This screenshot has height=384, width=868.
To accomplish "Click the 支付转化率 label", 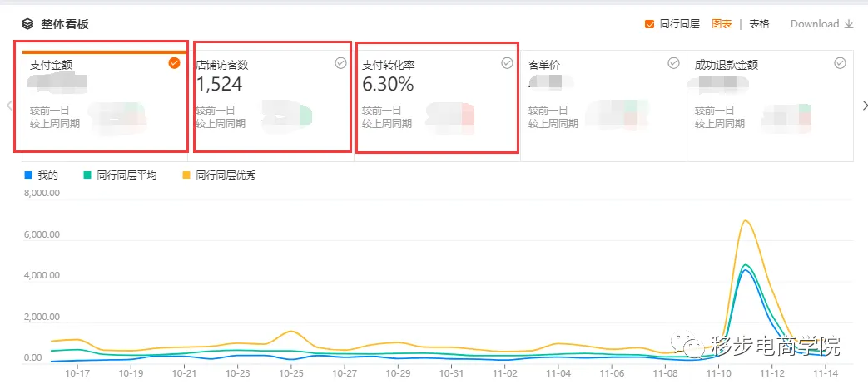I will click(389, 65).
